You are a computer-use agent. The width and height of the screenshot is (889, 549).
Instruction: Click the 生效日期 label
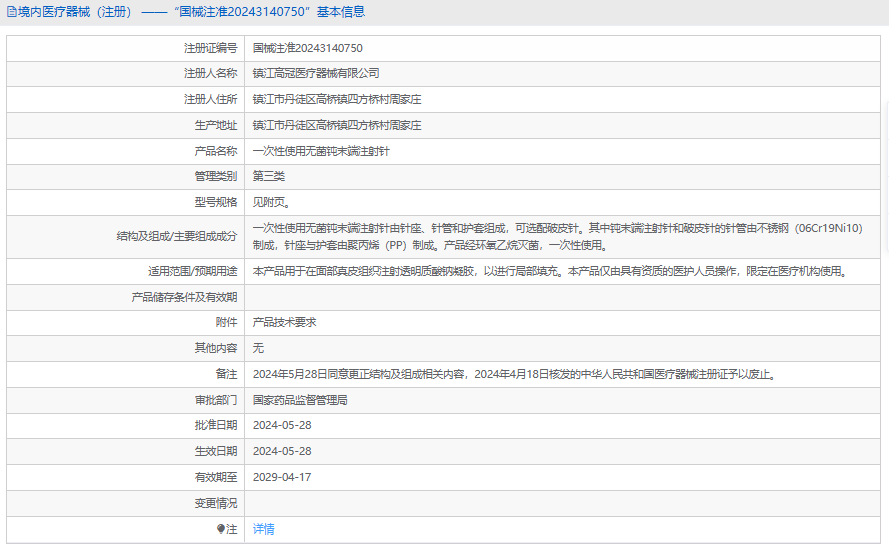point(216,451)
